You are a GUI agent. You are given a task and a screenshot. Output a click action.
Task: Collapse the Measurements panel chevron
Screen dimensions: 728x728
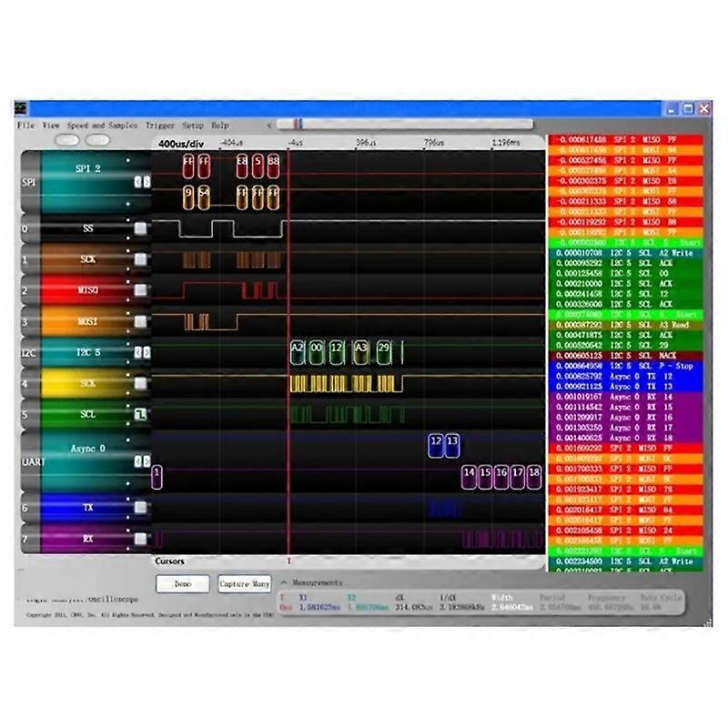[283, 582]
